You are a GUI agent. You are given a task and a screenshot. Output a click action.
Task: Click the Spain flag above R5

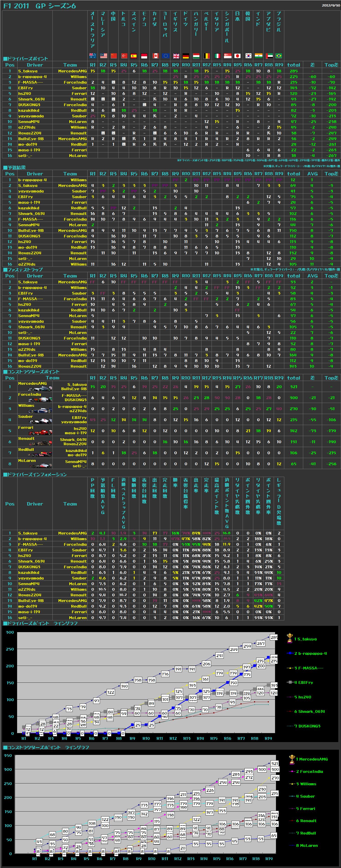(x=134, y=56)
